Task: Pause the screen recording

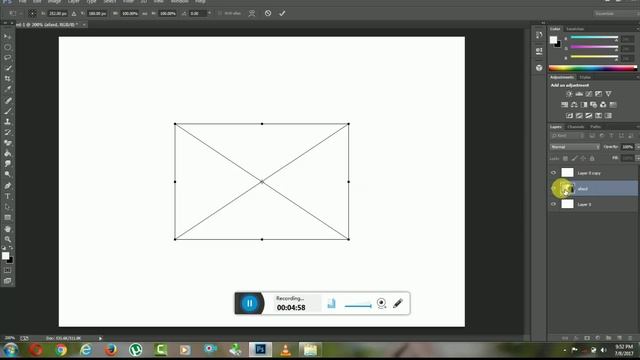Action: click(249, 303)
